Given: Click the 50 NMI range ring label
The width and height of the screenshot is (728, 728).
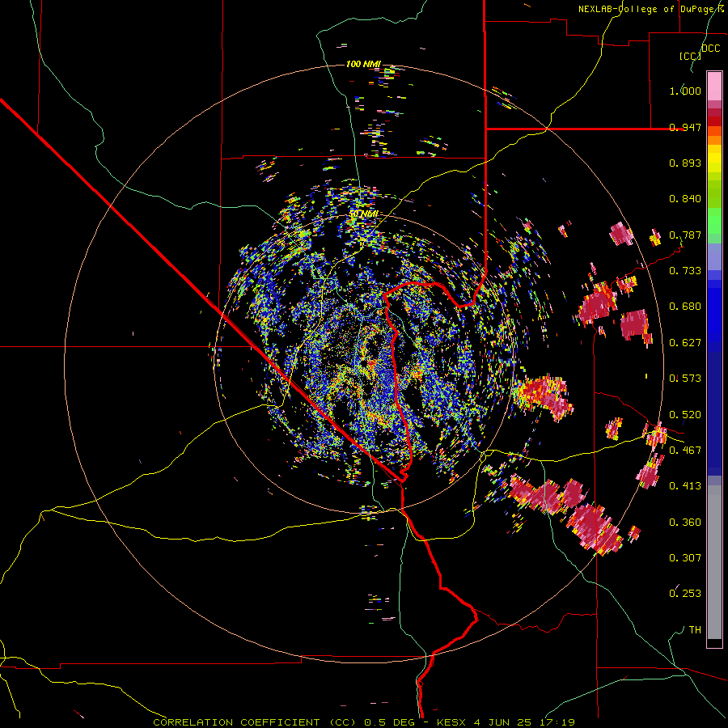Looking at the screenshot, I should pos(363,214).
